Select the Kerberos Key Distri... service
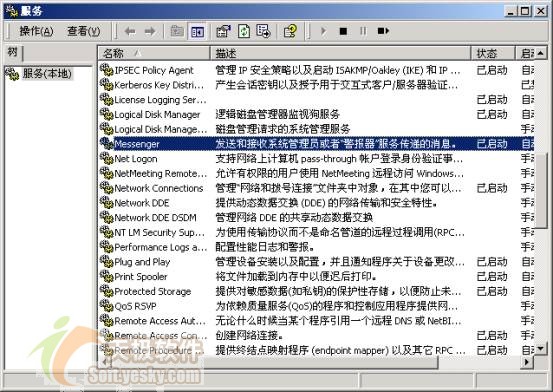Viewport: 553px width, 392px height. [x=159, y=85]
